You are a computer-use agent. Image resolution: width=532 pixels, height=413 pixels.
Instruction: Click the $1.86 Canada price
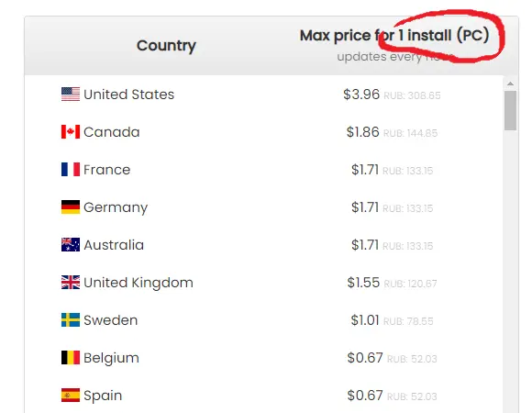(362, 132)
